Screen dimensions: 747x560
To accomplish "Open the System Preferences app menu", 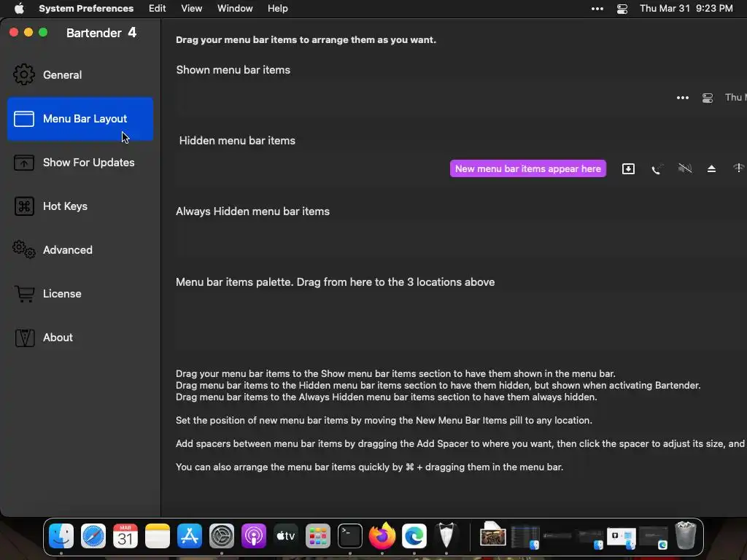I will [x=86, y=9].
